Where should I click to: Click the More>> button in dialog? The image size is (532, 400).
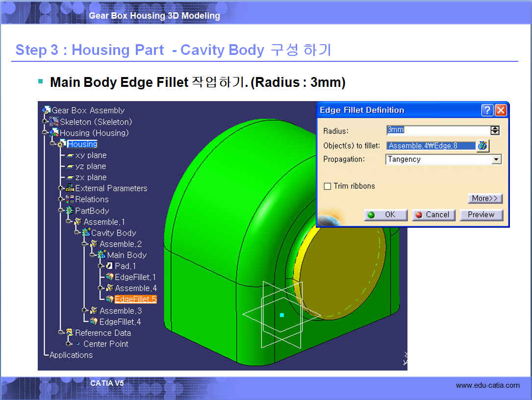click(x=485, y=198)
